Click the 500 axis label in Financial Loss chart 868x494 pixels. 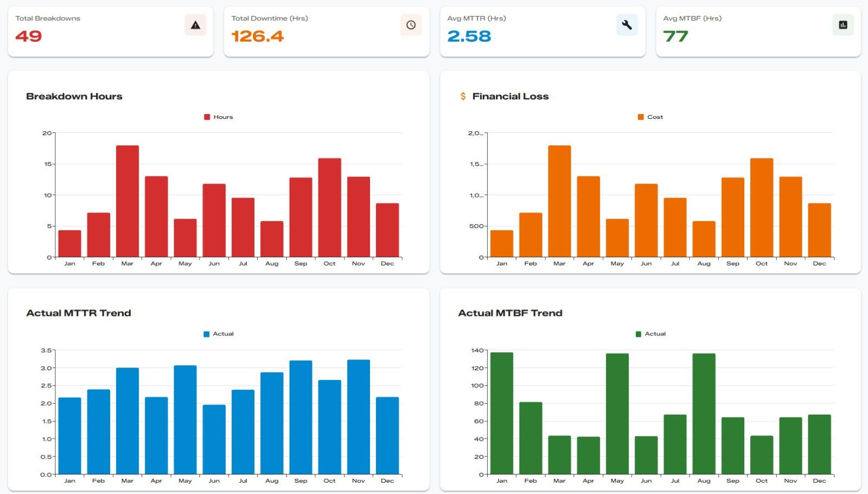(476, 226)
